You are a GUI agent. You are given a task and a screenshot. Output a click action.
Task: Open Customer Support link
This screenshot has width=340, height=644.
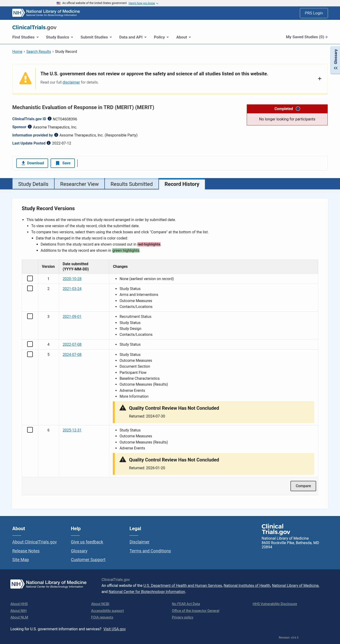tap(88, 559)
